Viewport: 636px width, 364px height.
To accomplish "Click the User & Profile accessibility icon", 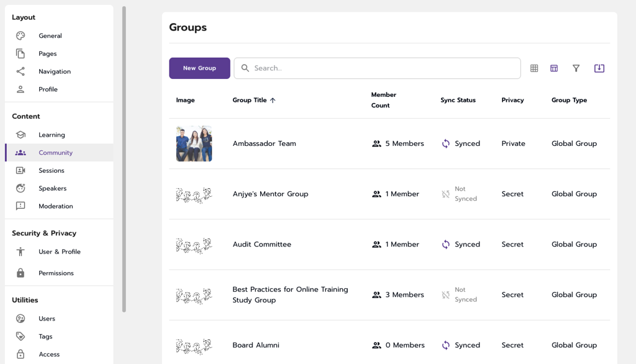I will [20, 252].
